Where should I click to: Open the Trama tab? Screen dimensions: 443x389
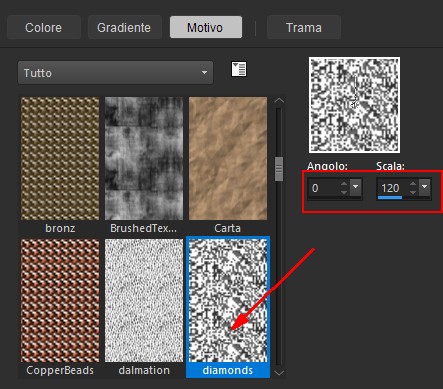304,27
